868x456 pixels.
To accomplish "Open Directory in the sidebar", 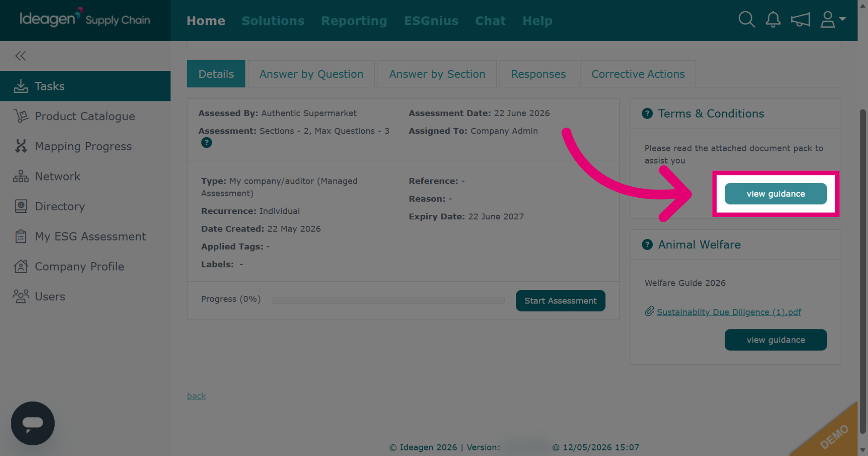I will [x=85, y=206].
